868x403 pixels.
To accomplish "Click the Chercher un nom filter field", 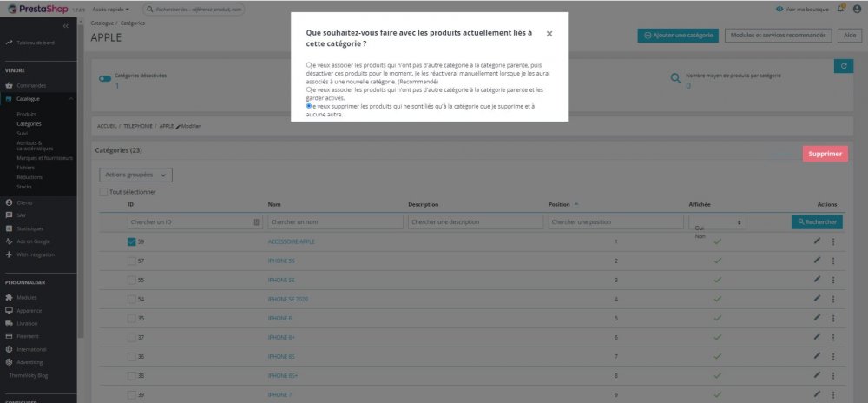I will (x=335, y=222).
